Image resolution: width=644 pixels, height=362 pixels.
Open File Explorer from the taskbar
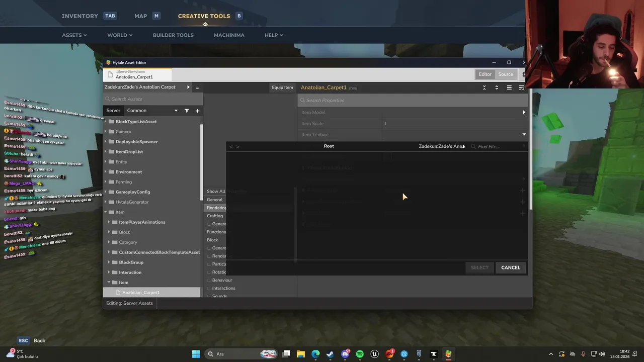[x=301, y=354]
